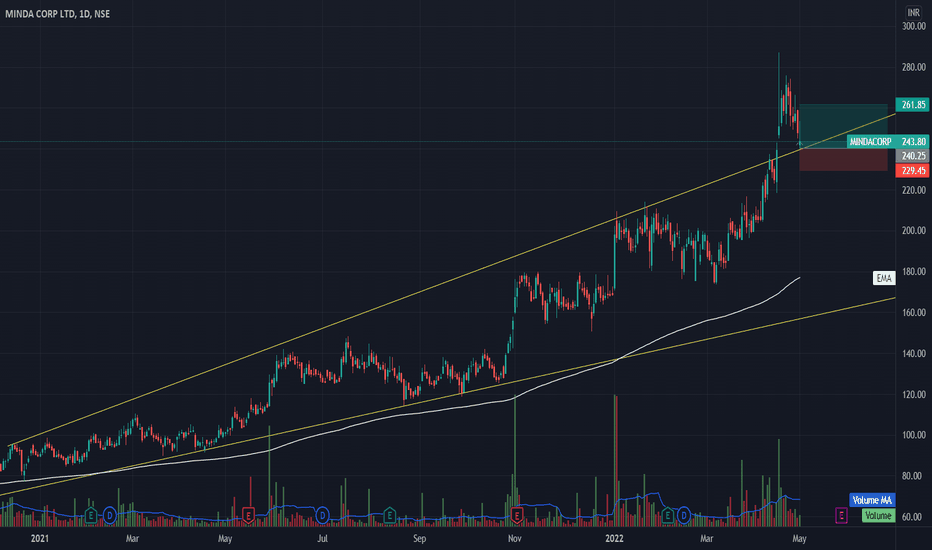Click the MINDACORP 243.80 price label
Image resolution: width=932 pixels, height=550 pixels.
tap(888, 142)
